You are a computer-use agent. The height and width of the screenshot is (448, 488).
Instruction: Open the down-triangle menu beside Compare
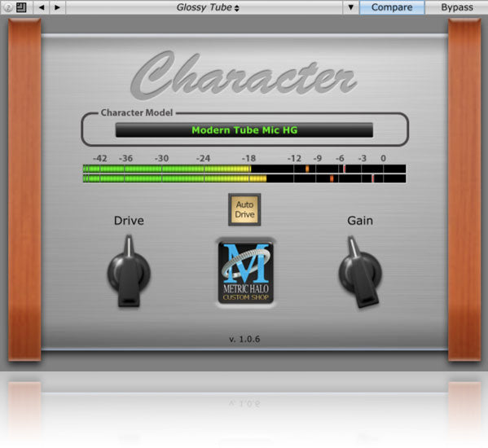click(351, 7)
